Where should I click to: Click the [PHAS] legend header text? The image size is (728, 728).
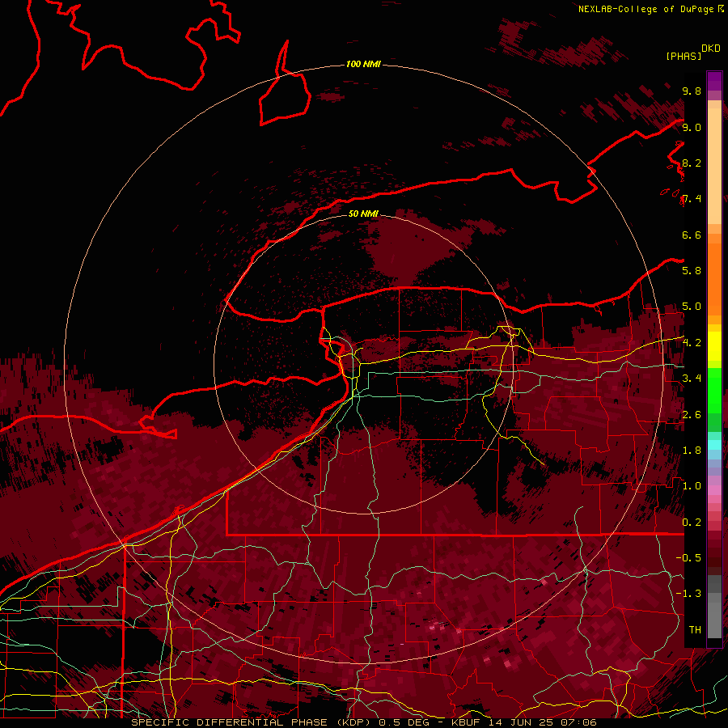(684, 56)
